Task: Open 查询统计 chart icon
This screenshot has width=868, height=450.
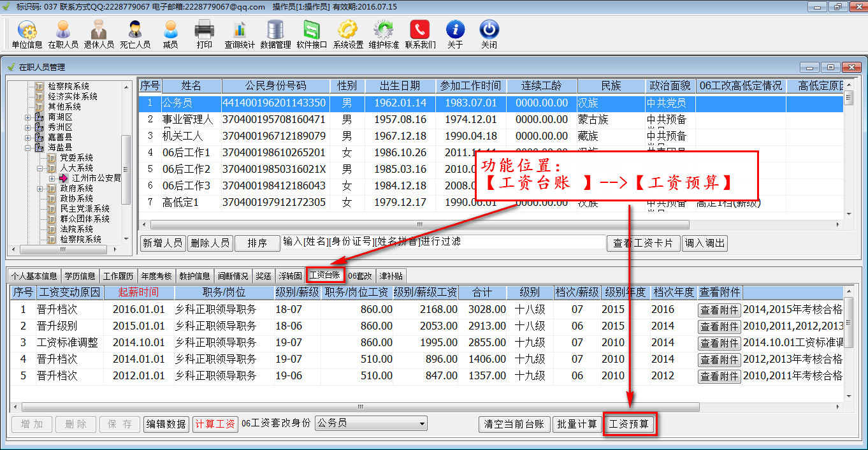Action: point(240,34)
